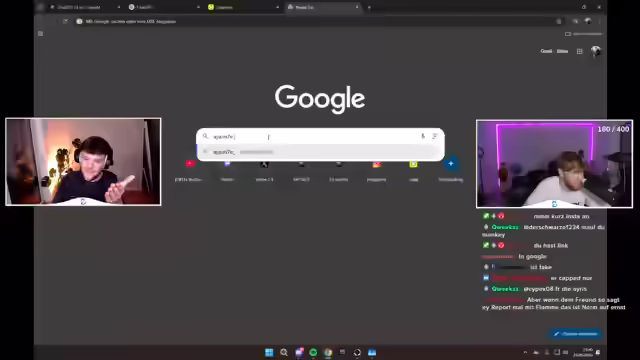Switch to the third tab with green favicon

point(243,7)
